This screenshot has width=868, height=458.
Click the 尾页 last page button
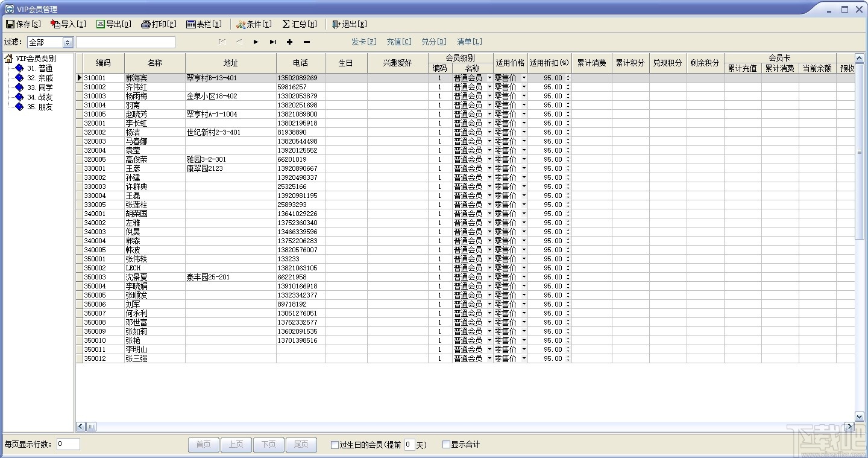click(301, 444)
